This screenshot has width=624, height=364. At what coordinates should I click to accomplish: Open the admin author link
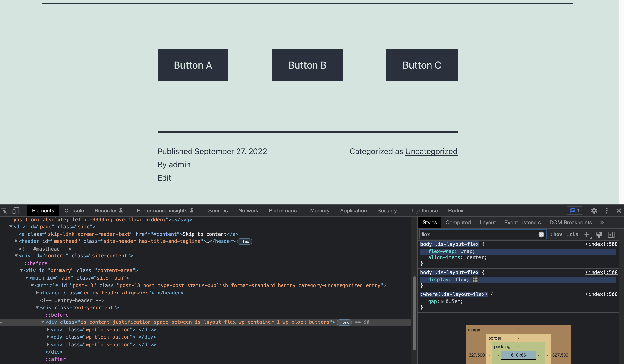click(x=179, y=165)
